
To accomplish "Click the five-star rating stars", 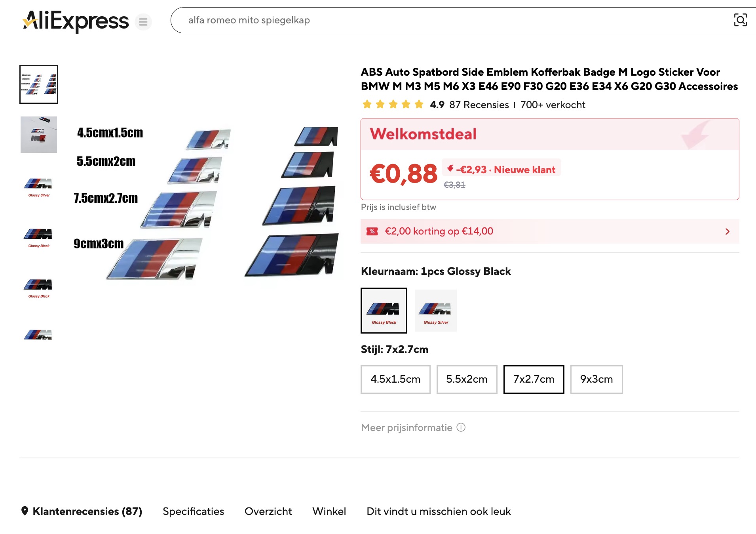I will [x=393, y=104].
